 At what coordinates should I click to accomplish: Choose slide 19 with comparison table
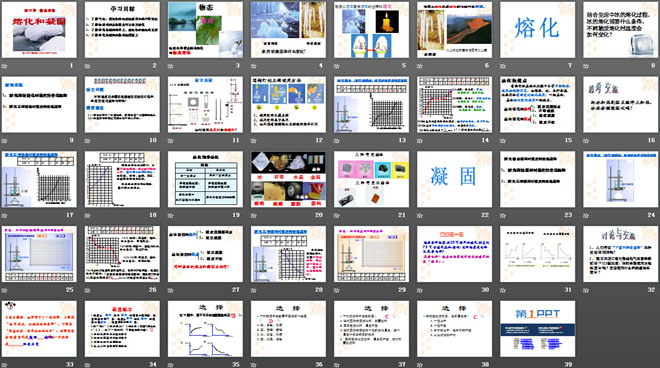[x=205, y=179]
